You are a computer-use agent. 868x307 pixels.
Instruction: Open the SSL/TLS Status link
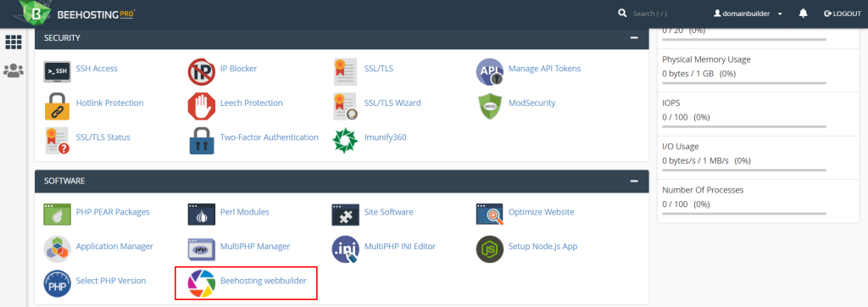103,137
